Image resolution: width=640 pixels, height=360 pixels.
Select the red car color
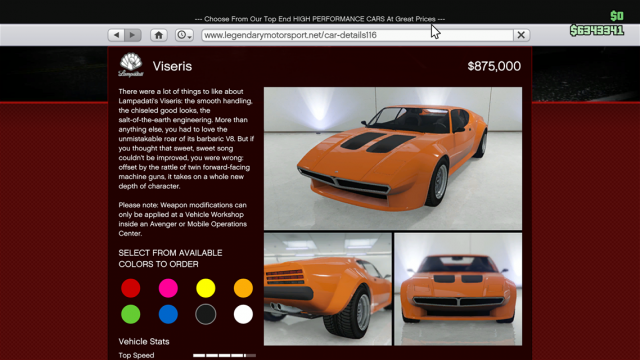pyautogui.click(x=131, y=288)
